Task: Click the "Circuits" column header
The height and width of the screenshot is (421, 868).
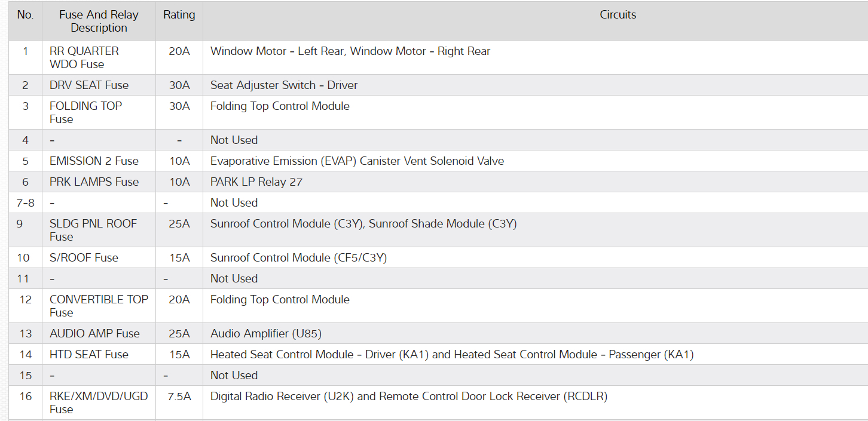Action: (618, 15)
